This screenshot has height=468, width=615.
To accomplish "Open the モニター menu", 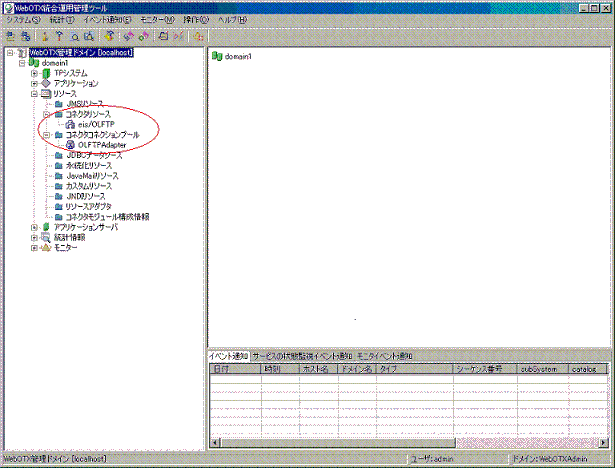I will 157,20.
